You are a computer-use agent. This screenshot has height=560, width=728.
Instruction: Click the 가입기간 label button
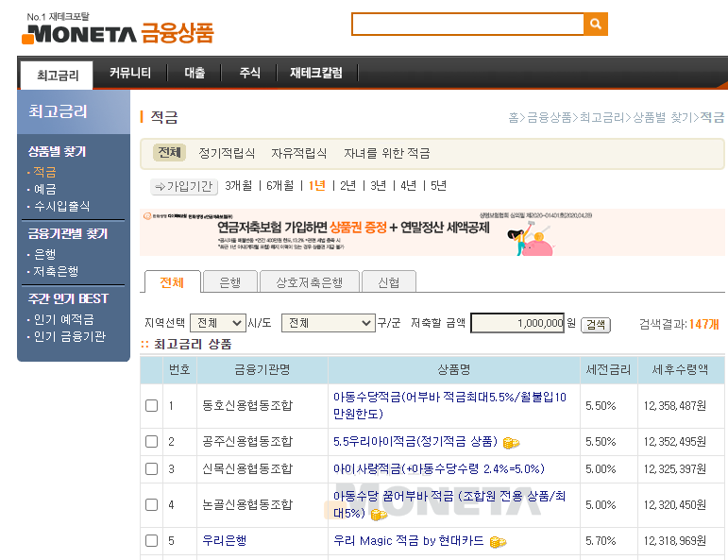[x=184, y=186]
